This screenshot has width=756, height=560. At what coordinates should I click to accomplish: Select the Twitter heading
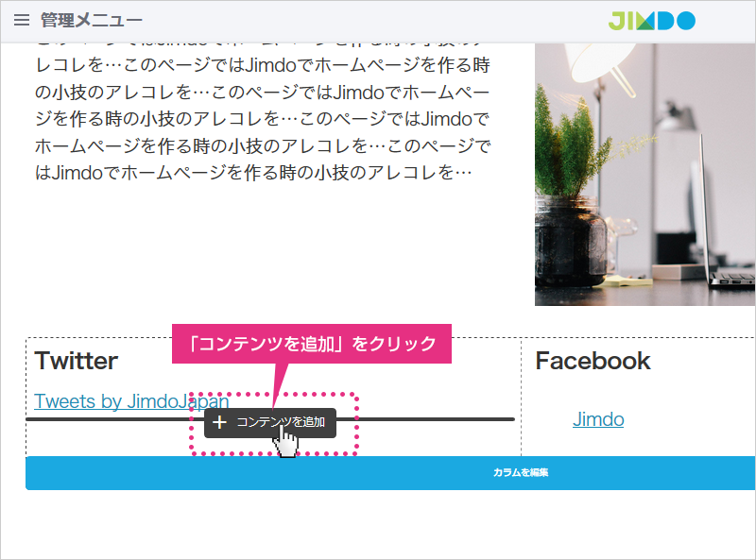click(x=77, y=361)
